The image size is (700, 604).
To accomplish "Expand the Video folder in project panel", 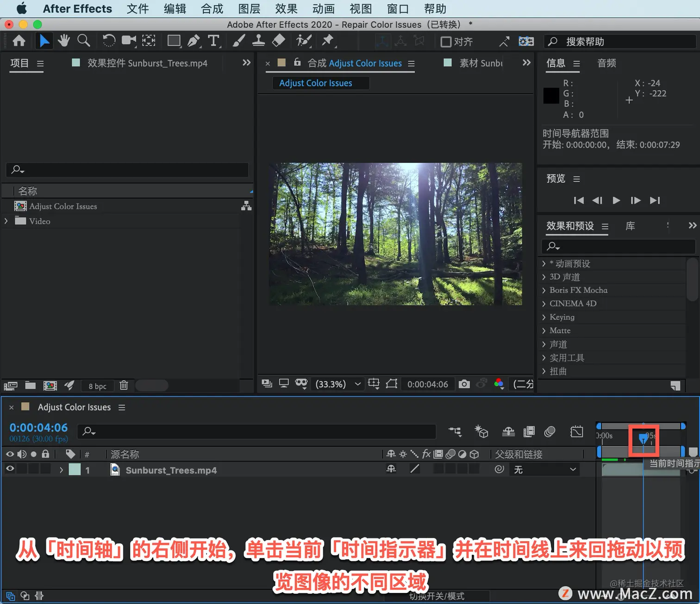I will [x=6, y=221].
